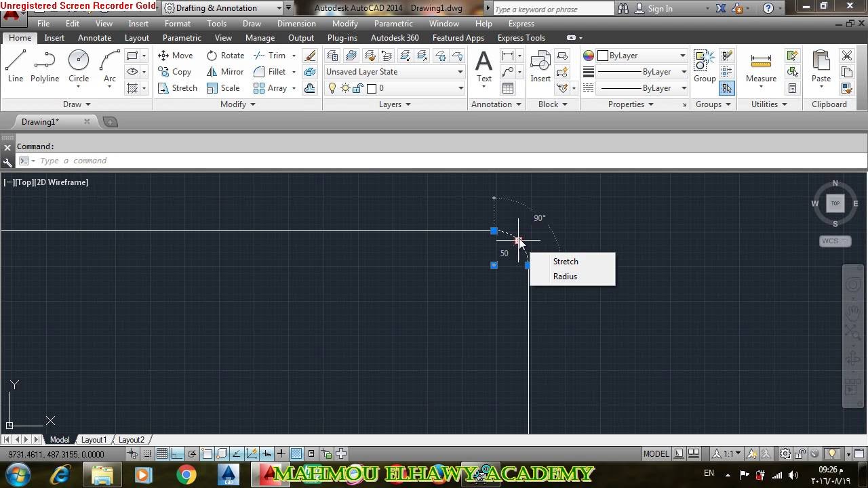Click the Paste clipboard button
Viewport: 868px width, 488px height.
click(821, 66)
